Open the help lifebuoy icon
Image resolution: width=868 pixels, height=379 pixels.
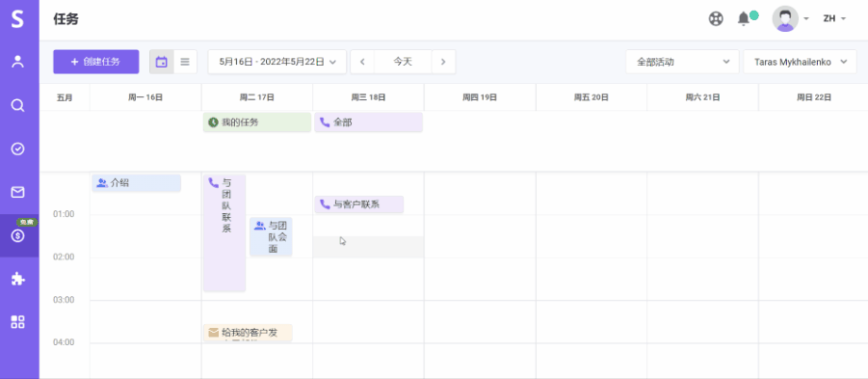tap(716, 19)
